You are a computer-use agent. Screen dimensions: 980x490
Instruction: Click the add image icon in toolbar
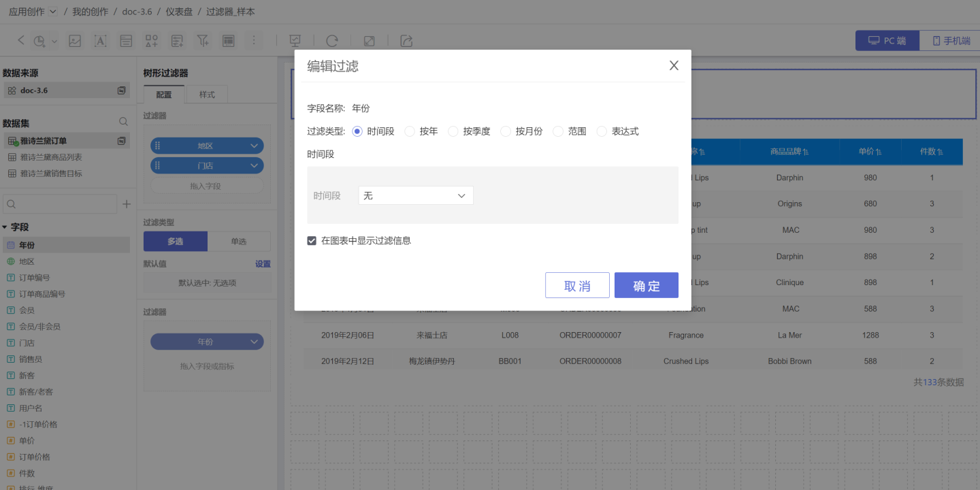tap(75, 41)
